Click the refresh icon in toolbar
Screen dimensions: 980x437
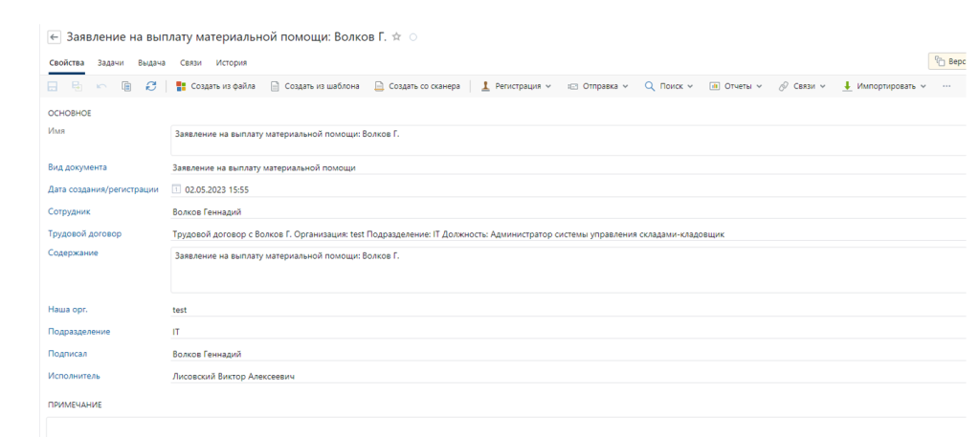click(x=150, y=87)
